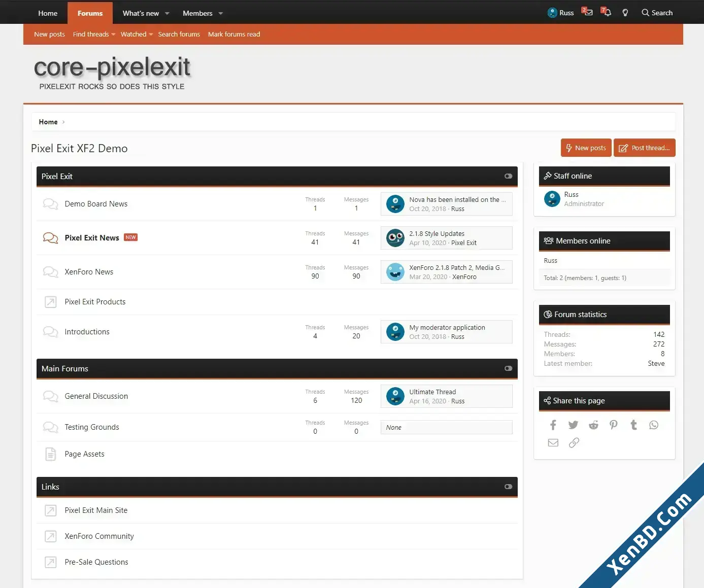
Task: Share page on Twitter
Action: coord(573,425)
